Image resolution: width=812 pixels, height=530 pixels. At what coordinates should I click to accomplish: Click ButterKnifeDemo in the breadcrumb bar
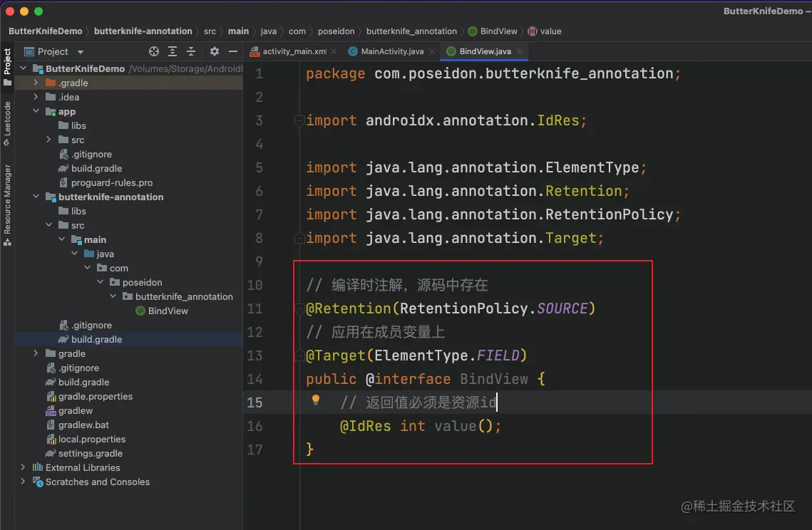pyautogui.click(x=45, y=31)
